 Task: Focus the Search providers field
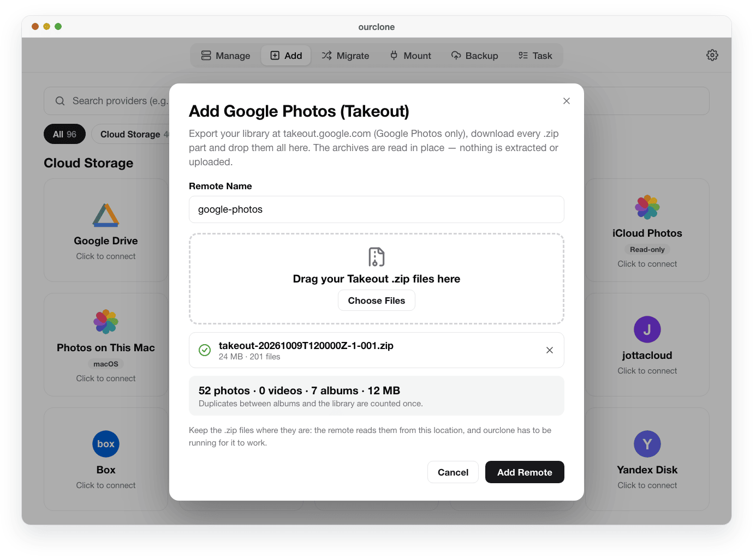[377, 101]
